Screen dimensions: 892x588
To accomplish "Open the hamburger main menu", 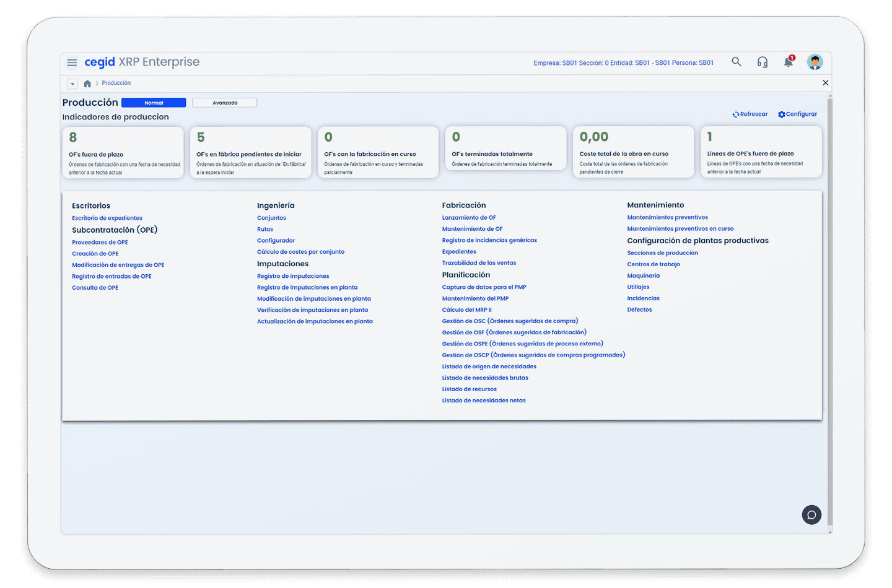I will tap(72, 63).
